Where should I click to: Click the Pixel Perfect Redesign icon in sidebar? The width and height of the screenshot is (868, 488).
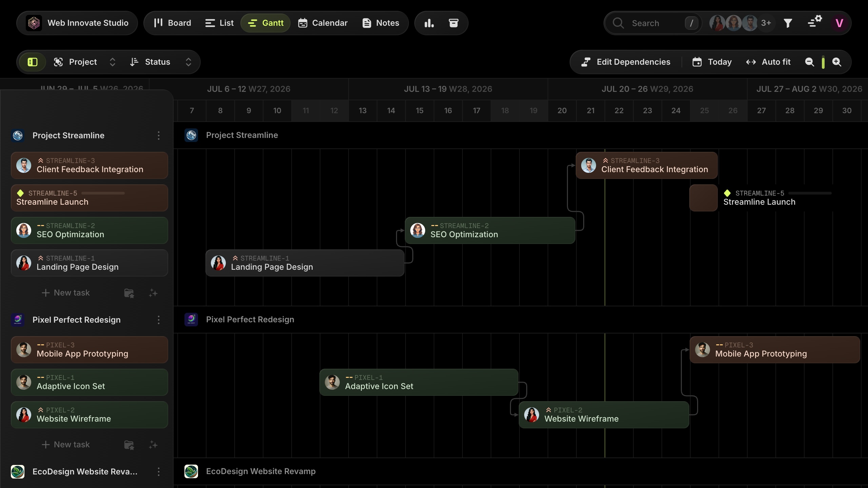18,320
